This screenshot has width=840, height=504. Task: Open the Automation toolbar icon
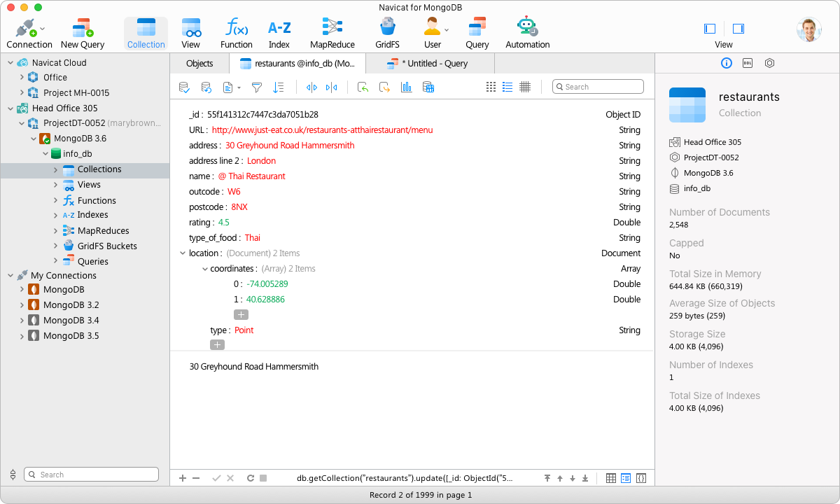coord(528,34)
